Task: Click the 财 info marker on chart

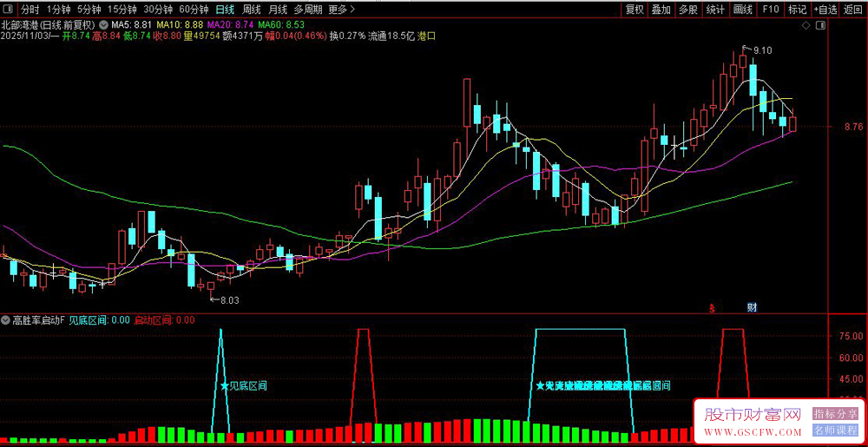Action: (752, 307)
